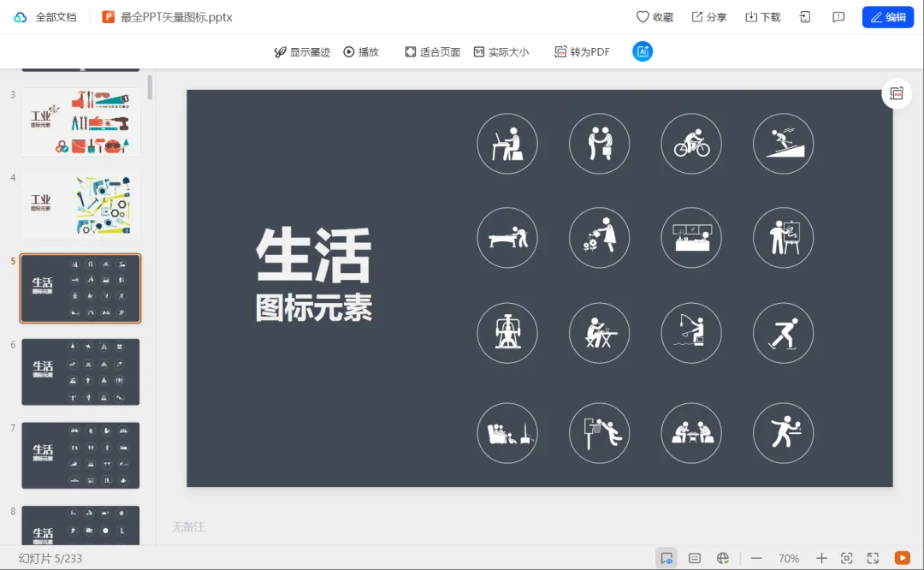Viewport: 924px width, 570px height.
Task: Click the blue 编辑 button
Action: (887, 17)
